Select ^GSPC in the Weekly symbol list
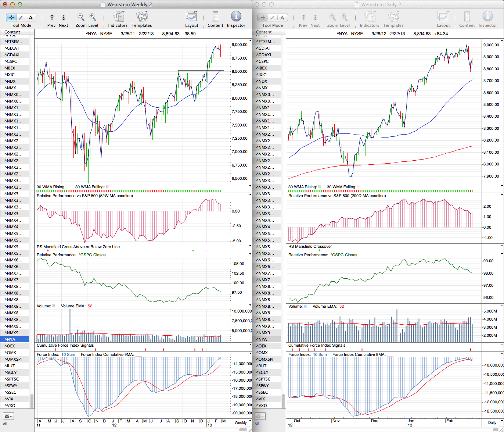 click(11, 61)
